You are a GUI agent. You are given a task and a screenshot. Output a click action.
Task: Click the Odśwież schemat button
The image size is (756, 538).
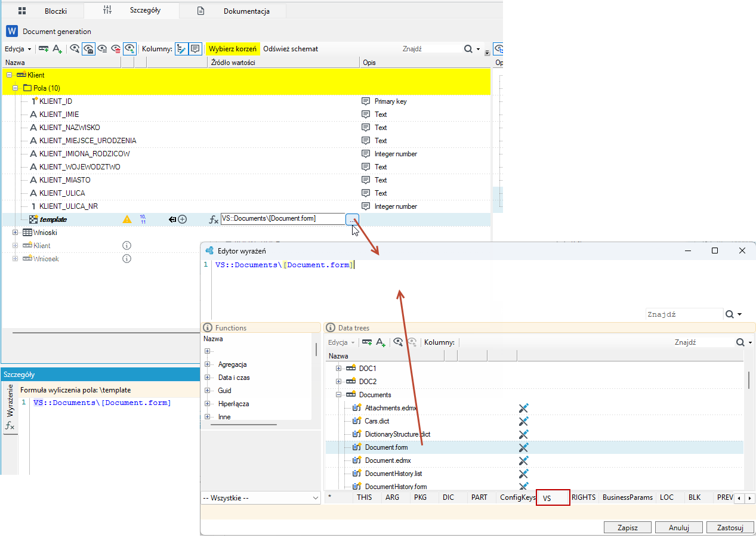click(x=291, y=49)
